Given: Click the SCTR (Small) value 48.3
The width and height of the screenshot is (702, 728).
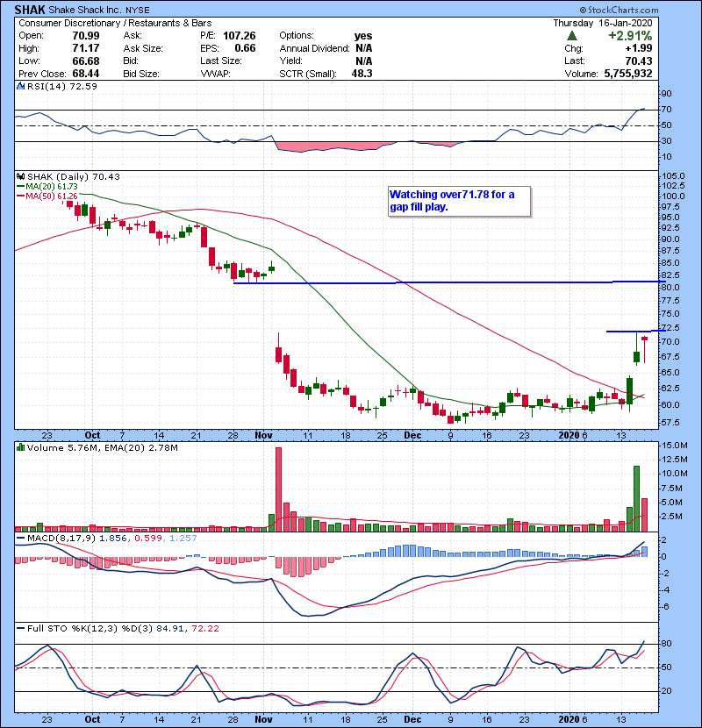Looking at the screenshot, I should pyautogui.click(x=362, y=74).
